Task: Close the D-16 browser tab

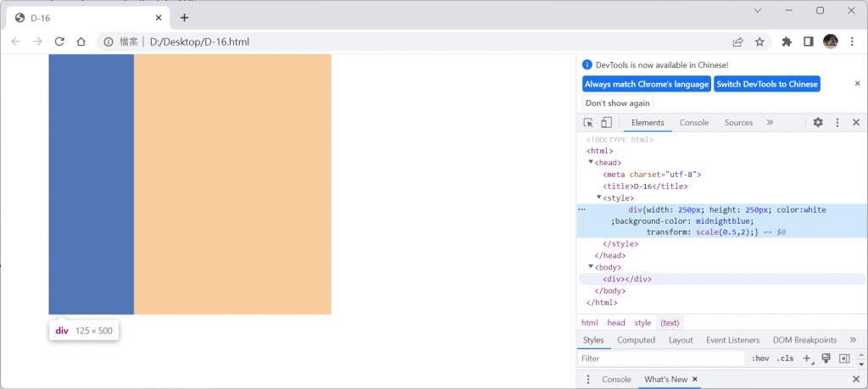Action: (x=159, y=18)
